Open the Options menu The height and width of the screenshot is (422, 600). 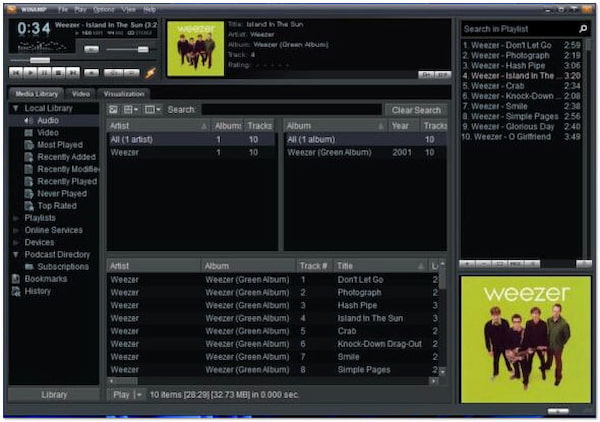click(x=104, y=10)
